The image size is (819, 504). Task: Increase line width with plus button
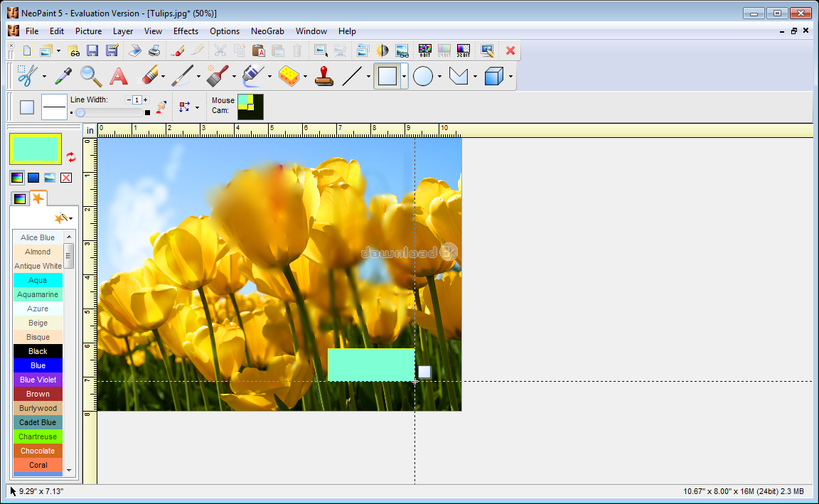pyautogui.click(x=145, y=100)
